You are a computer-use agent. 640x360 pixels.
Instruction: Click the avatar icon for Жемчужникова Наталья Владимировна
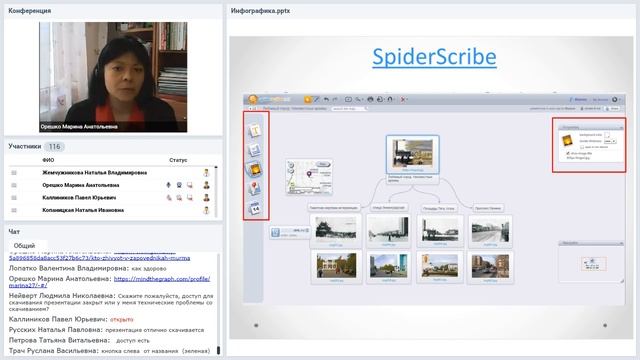click(206, 173)
